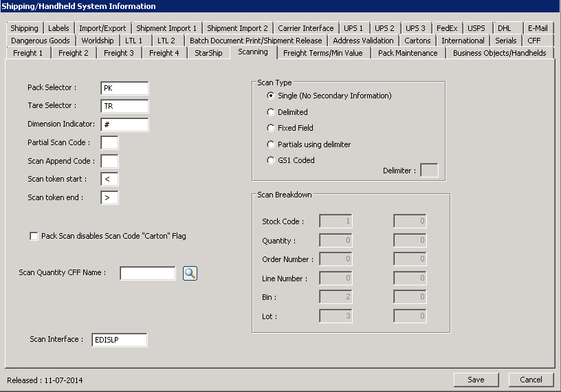Click the Scan Quantity CFF Name field

(x=148, y=273)
